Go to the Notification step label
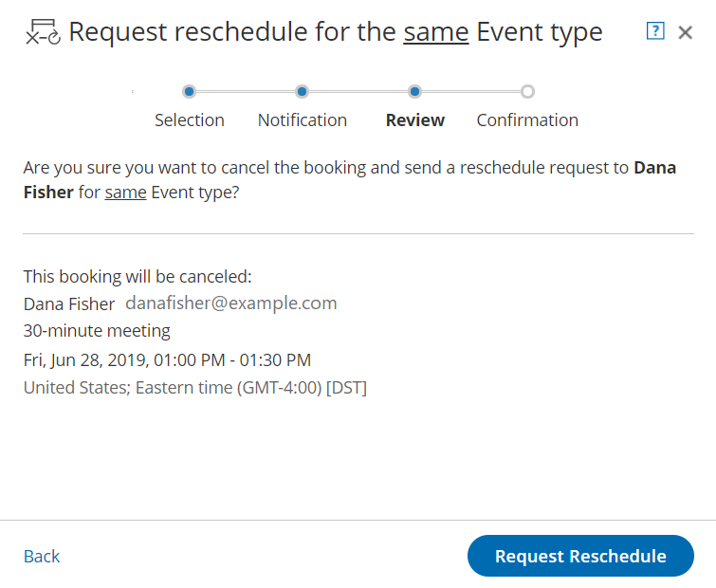This screenshot has height=588, width=716. tap(303, 120)
